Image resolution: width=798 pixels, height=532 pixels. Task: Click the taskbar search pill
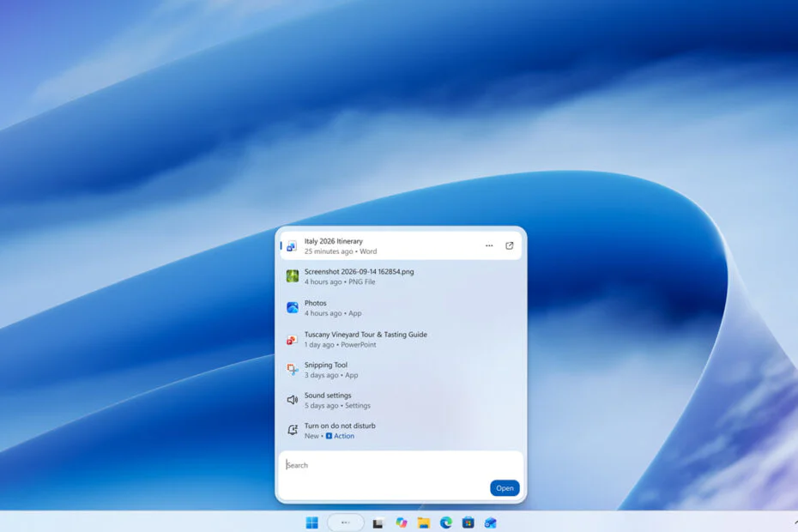[x=346, y=523]
